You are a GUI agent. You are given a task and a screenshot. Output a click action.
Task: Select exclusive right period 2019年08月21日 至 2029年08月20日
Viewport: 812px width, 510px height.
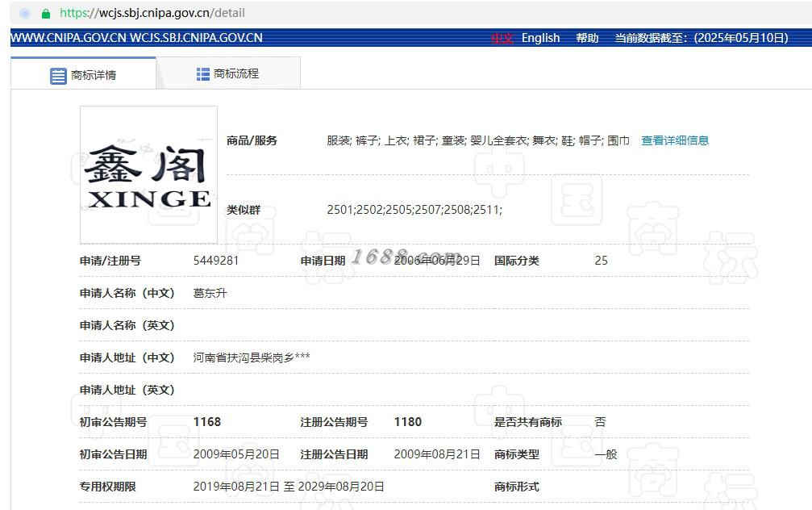point(289,487)
